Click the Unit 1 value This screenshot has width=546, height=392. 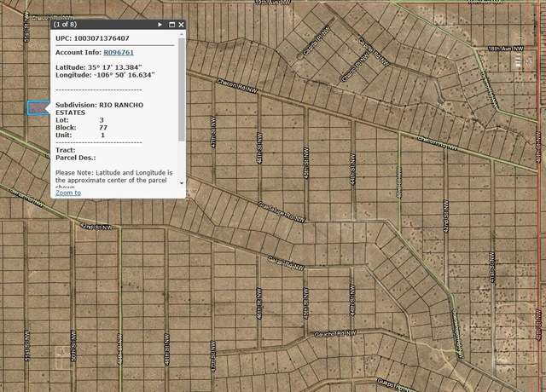tap(102, 135)
